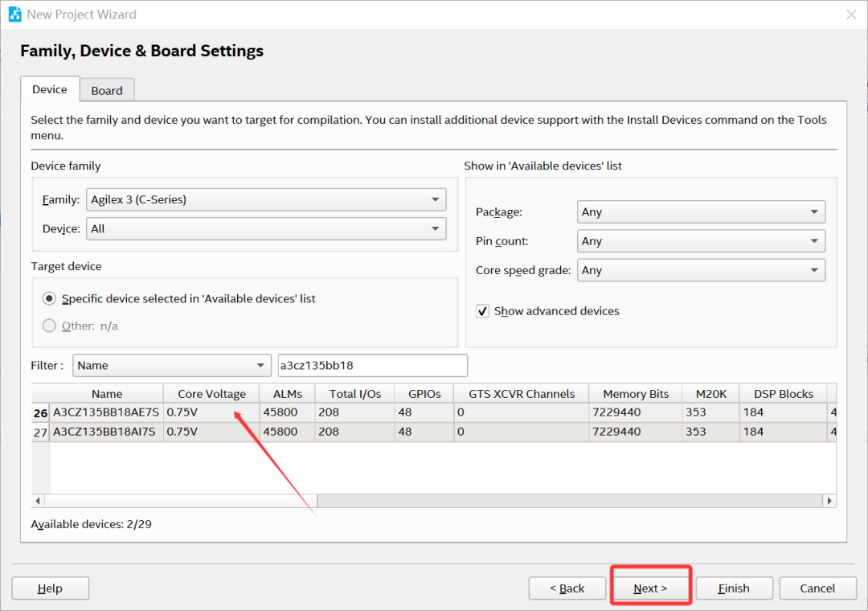Click the Quartus app icon in title bar
The height and width of the screenshot is (611, 868).
tap(14, 14)
